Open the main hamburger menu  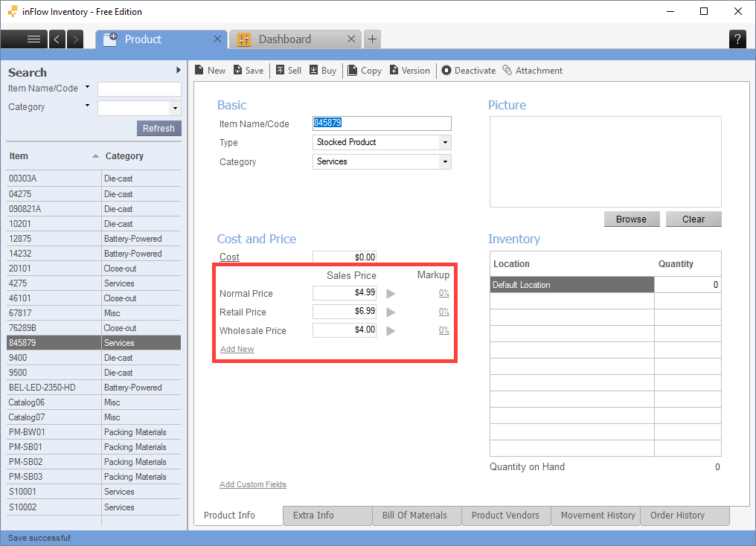[x=24, y=39]
